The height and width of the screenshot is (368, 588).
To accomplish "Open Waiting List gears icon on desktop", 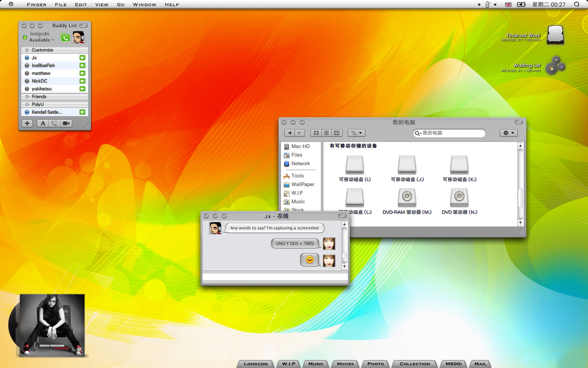I will 555,65.
